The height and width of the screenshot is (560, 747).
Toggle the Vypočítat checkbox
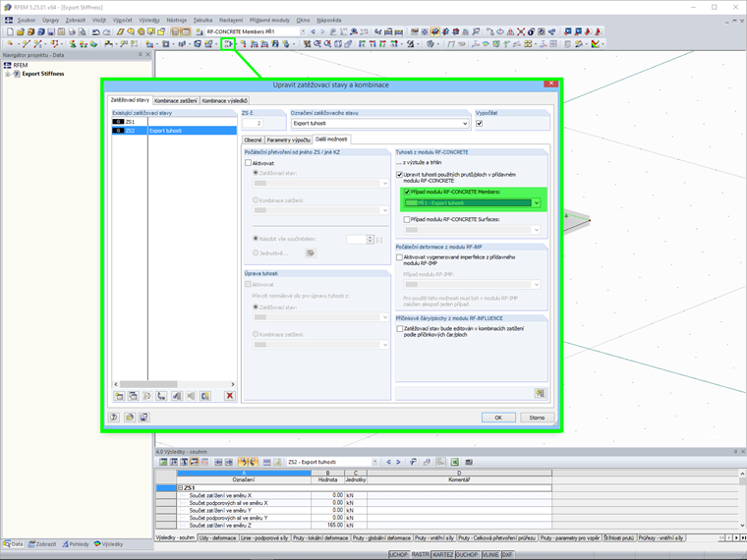coord(480,124)
